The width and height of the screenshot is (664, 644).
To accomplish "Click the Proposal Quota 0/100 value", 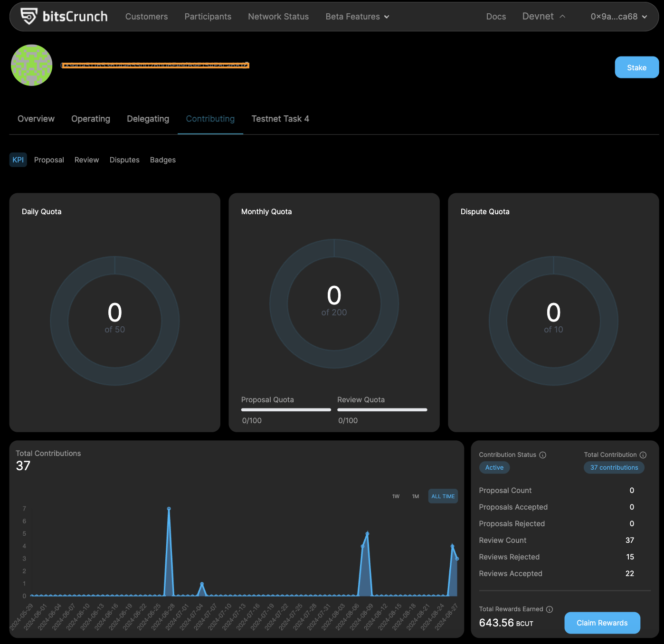I will click(252, 421).
